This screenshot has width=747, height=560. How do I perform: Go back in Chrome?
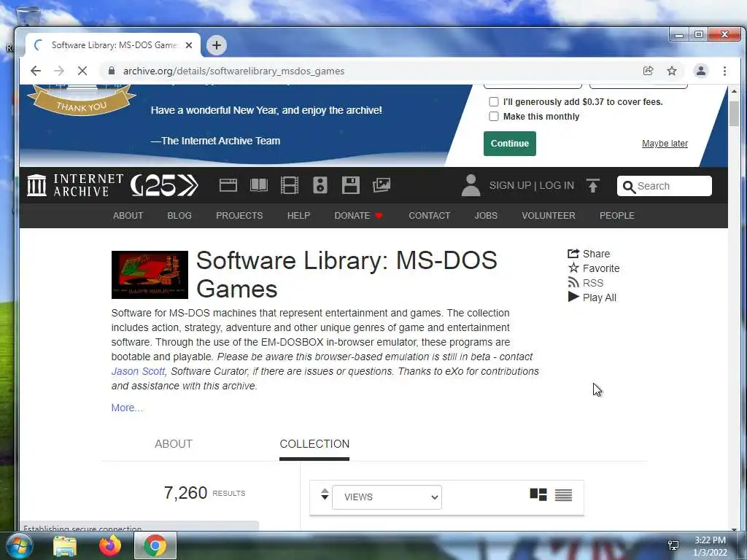[x=36, y=71]
